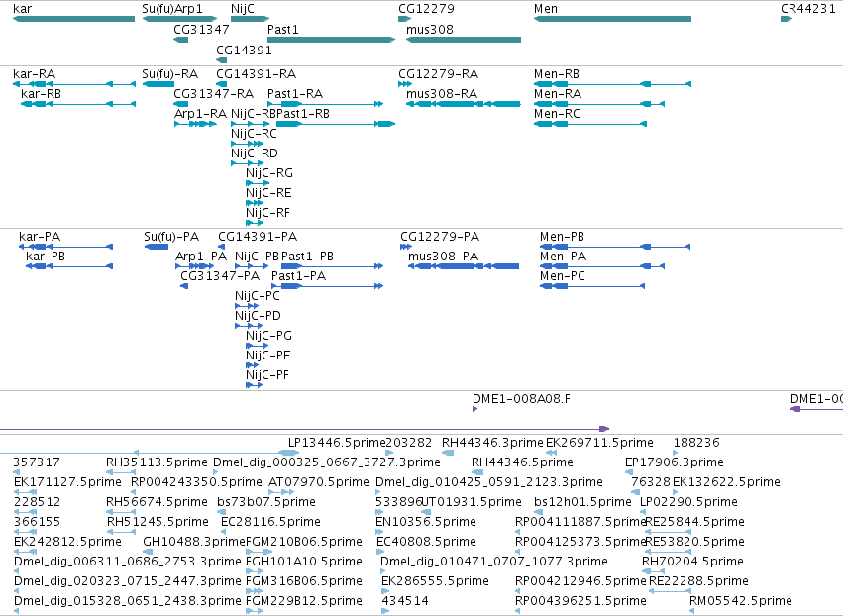Open the EC28116.5prime EST feature
The width and height of the screenshot is (843, 616).
(x=224, y=532)
